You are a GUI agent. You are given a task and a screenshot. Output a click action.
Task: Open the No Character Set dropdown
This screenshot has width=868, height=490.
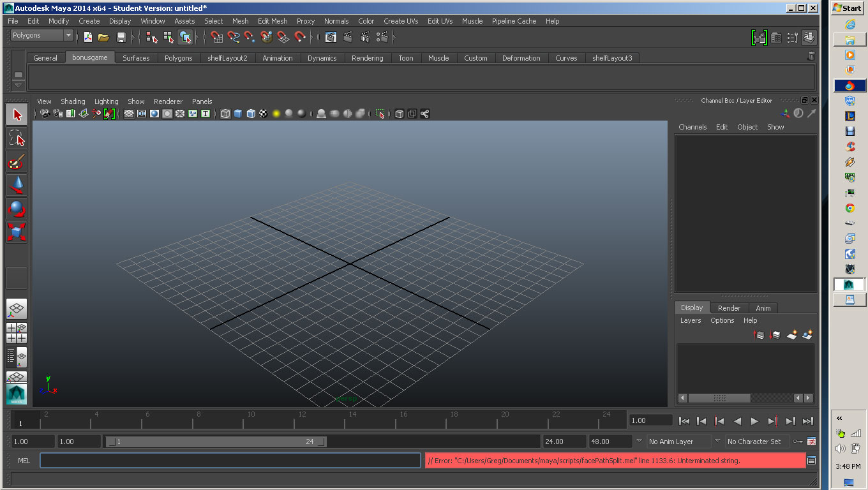tap(756, 441)
